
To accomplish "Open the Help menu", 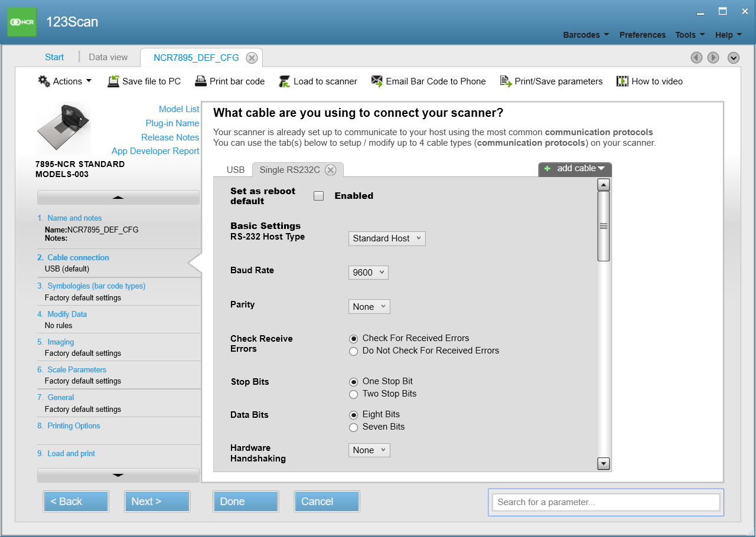I will [728, 35].
